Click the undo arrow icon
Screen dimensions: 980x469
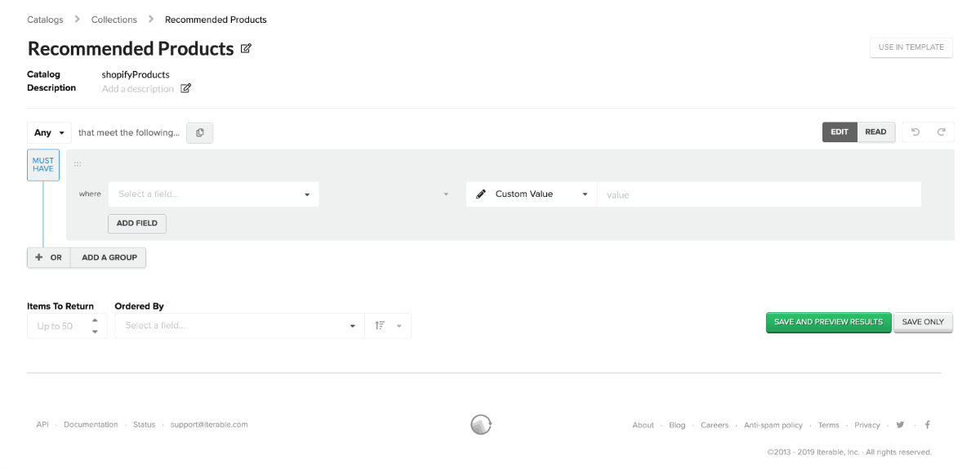point(915,132)
